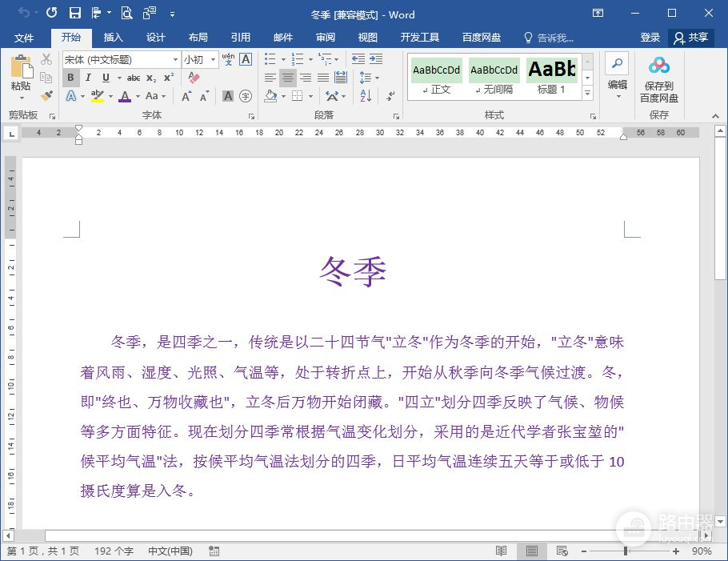Click the 登录 sign-in link
Image resolution: width=728 pixels, height=561 pixels.
click(x=650, y=38)
